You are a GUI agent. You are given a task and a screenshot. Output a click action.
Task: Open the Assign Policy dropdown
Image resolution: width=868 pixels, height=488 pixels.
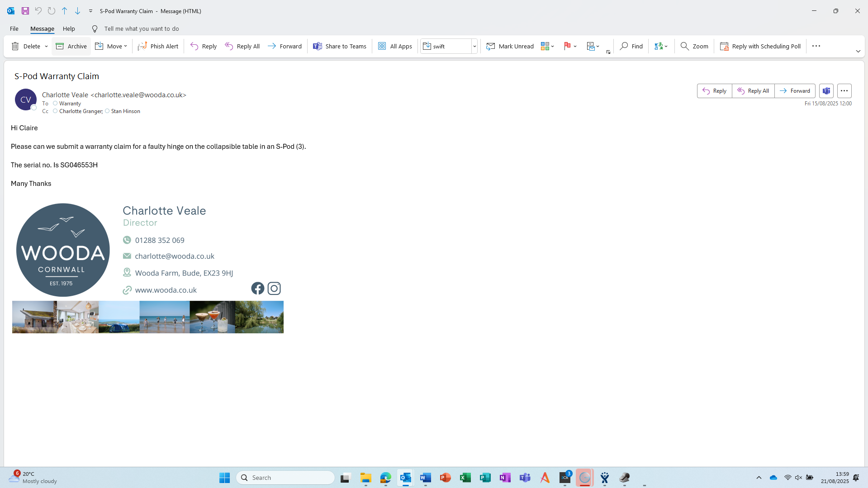(x=593, y=46)
